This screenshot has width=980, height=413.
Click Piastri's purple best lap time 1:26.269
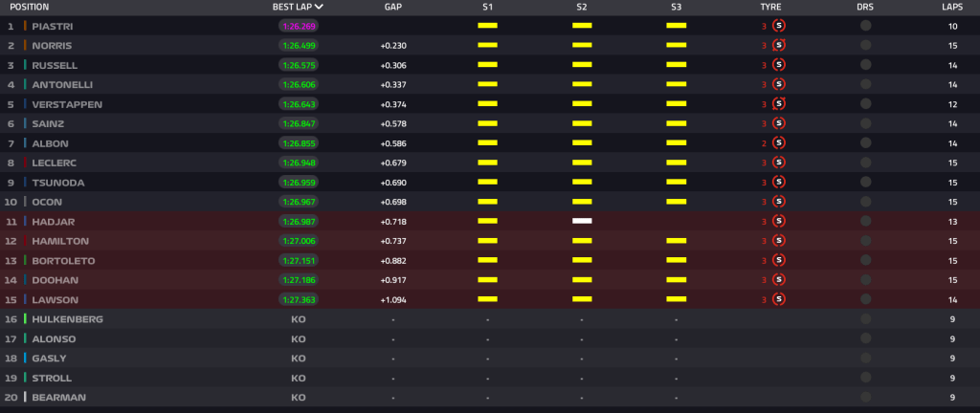click(298, 26)
